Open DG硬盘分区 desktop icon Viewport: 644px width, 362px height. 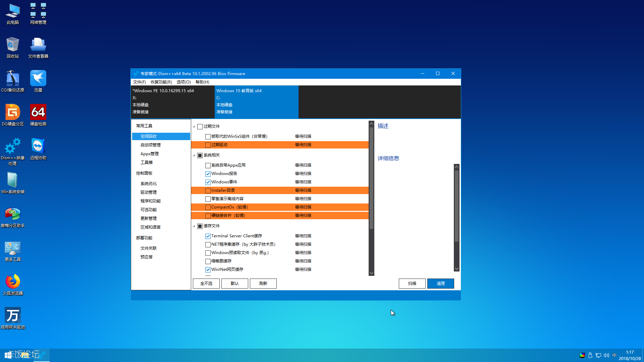tap(13, 116)
